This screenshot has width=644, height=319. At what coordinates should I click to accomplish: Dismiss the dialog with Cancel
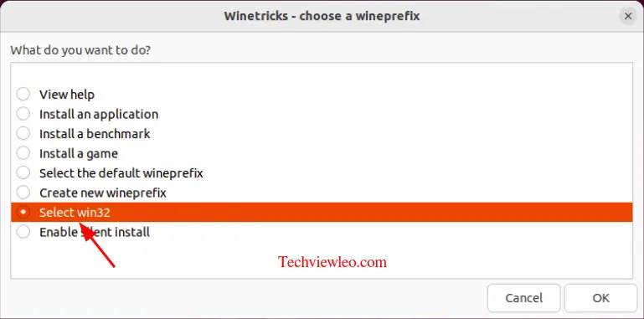click(x=523, y=298)
